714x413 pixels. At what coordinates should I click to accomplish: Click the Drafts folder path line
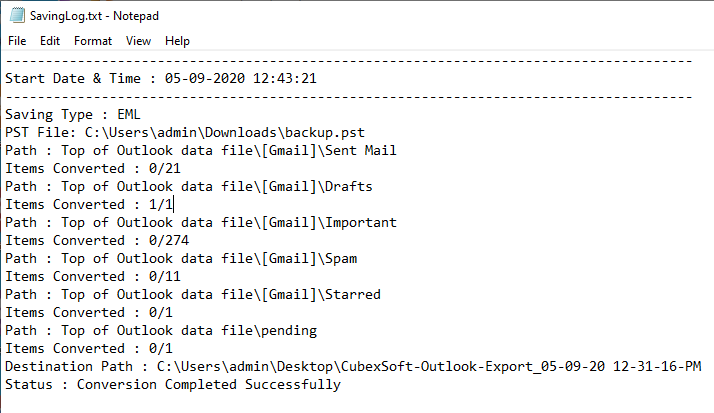[189, 186]
